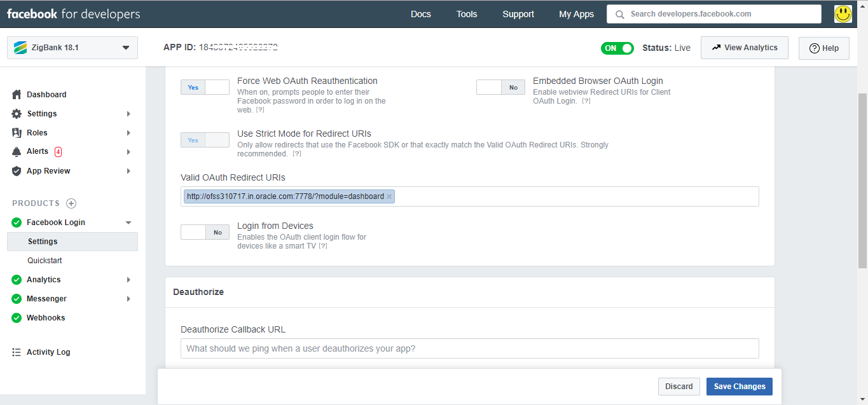Expand the Roles submenu arrow
Screen dimensions: 868x405
coord(128,133)
